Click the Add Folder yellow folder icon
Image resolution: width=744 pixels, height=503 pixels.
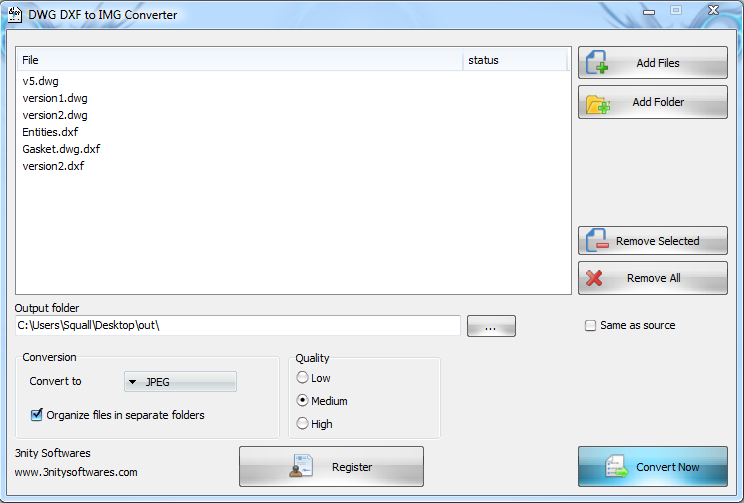(597, 104)
